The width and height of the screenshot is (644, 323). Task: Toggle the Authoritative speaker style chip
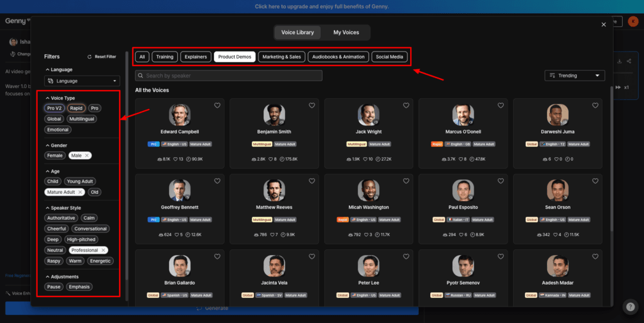(x=61, y=218)
